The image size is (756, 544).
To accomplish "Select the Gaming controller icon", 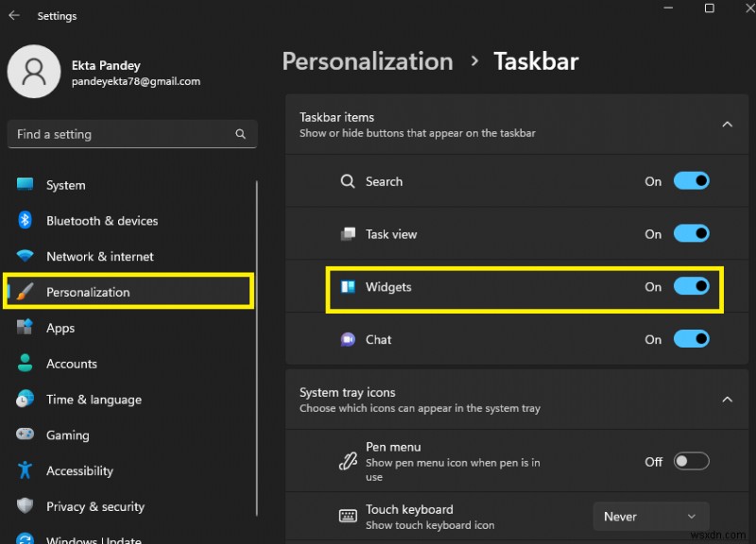I will 26,434.
